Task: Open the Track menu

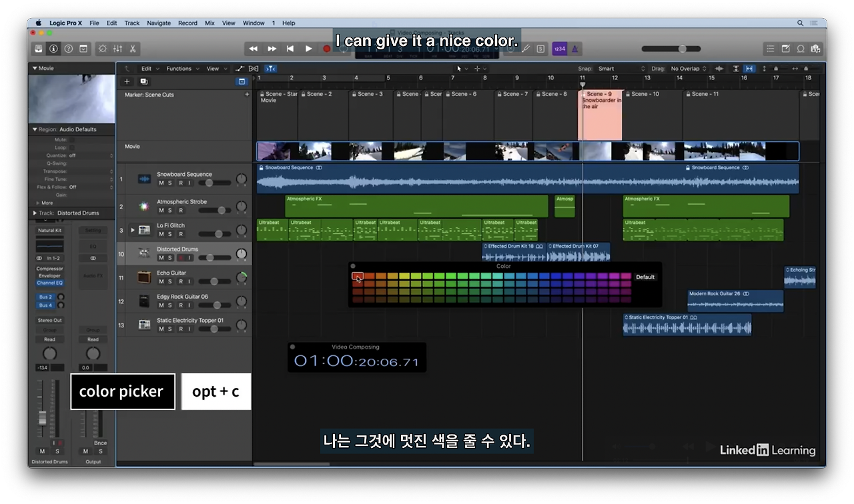Action: [x=132, y=23]
